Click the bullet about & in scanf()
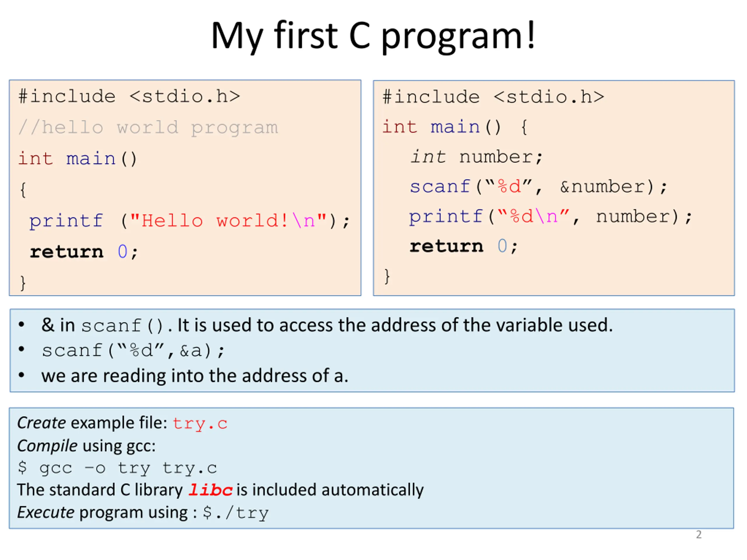The height and width of the screenshot is (560, 747). point(327,325)
